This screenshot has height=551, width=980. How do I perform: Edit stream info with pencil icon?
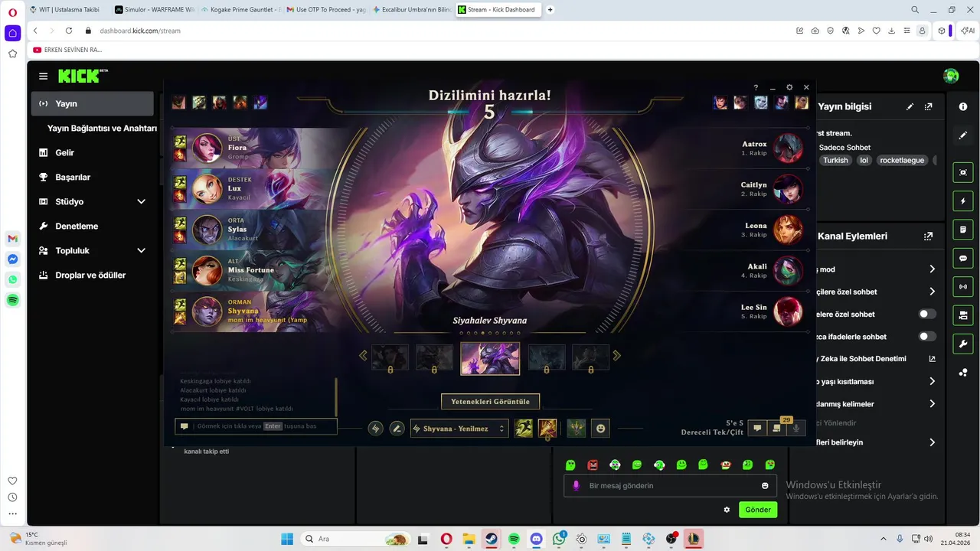[910, 107]
